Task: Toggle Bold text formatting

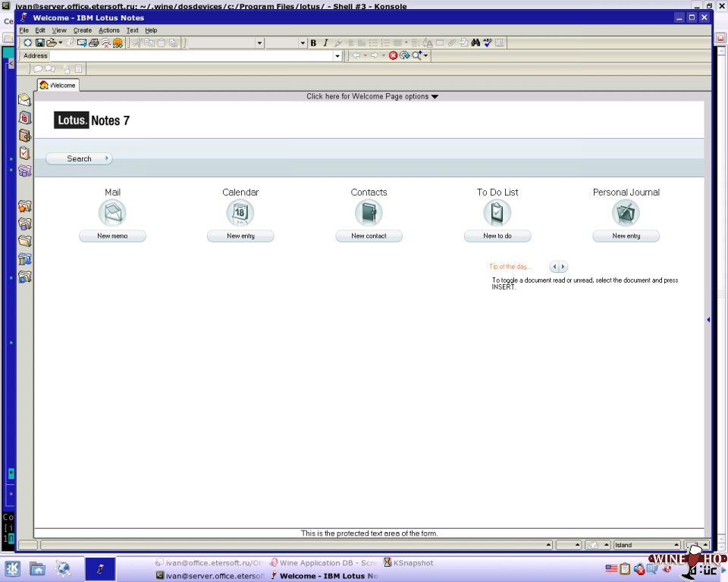Action: coord(313,43)
